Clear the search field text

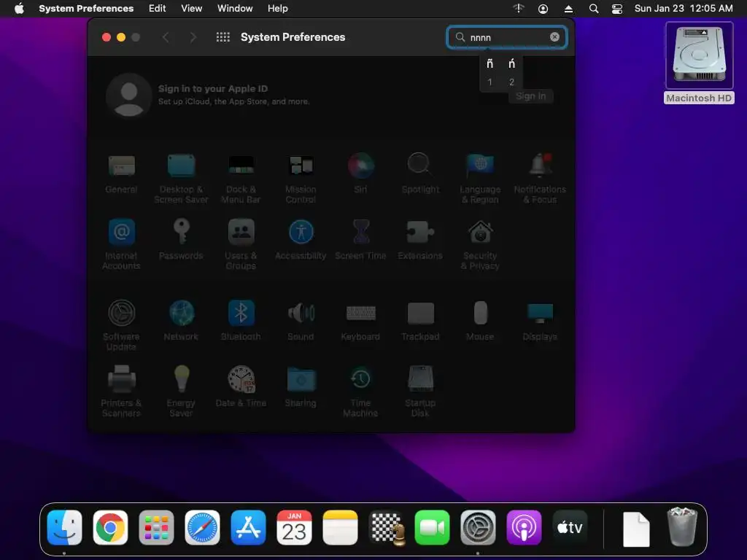click(x=554, y=36)
